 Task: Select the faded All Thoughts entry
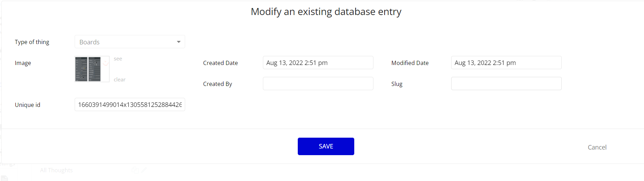56,170
